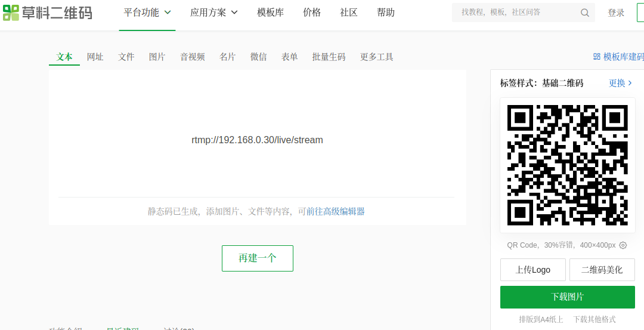Click the generated QR code image
644x330 pixels.
[x=567, y=165]
